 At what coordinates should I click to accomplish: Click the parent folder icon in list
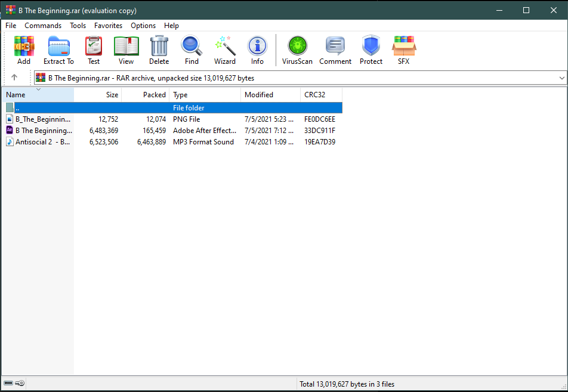(10, 107)
